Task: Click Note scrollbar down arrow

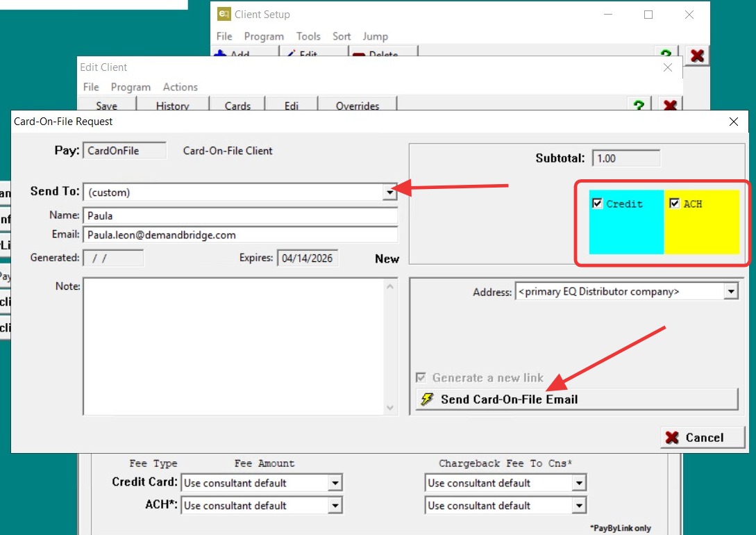Action: [390, 408]
